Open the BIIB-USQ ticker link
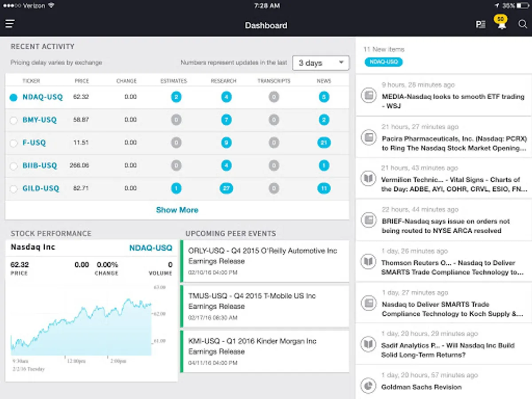The image size is (532, 399). tap(40, 165)
